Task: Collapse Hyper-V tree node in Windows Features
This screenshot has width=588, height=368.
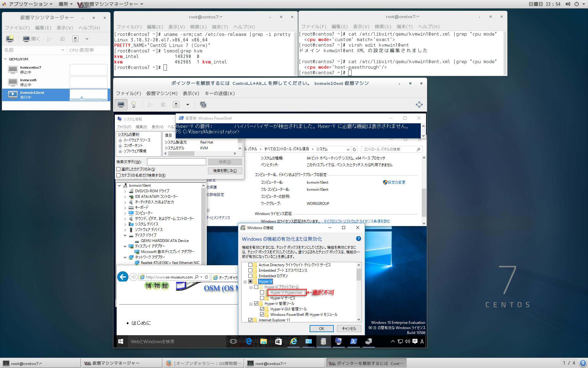Action: pos(245,282)
